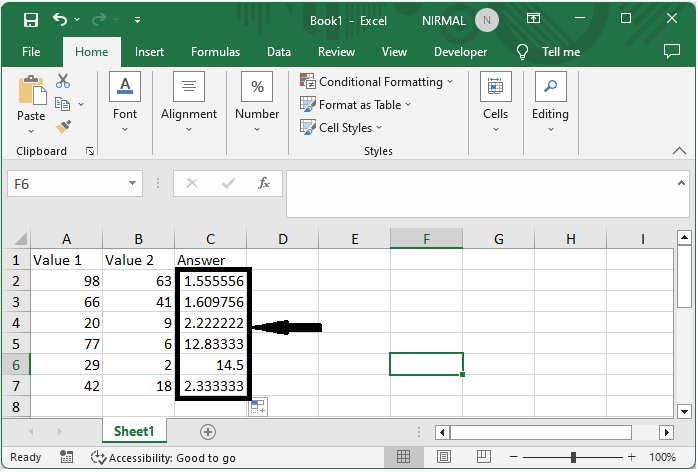
Task: Open the File menu
Action: tap(31, 52)
